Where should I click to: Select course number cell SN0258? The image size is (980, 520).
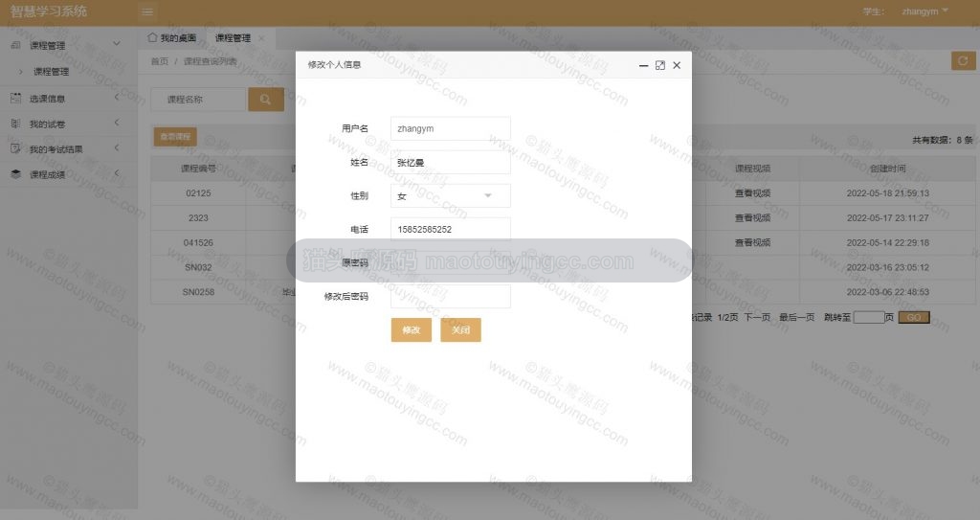coord(198,292)
